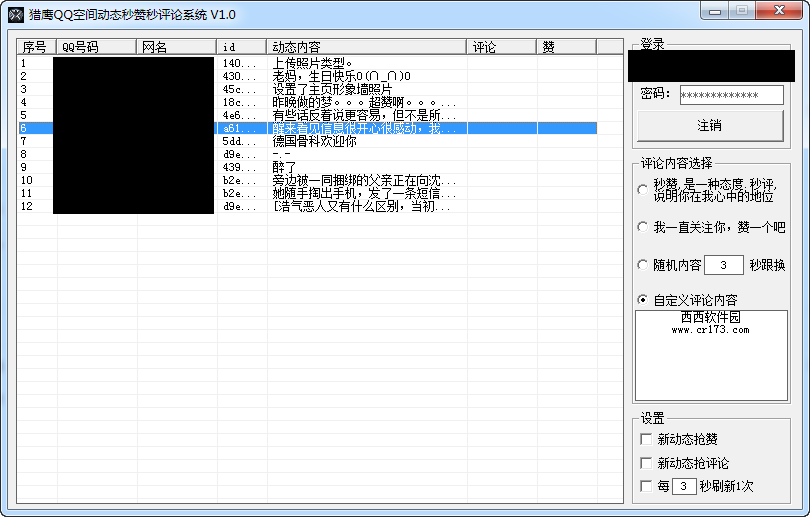The image size is (810, 517).
Task: Click the 赞 column header
Action: coord(567,47)
